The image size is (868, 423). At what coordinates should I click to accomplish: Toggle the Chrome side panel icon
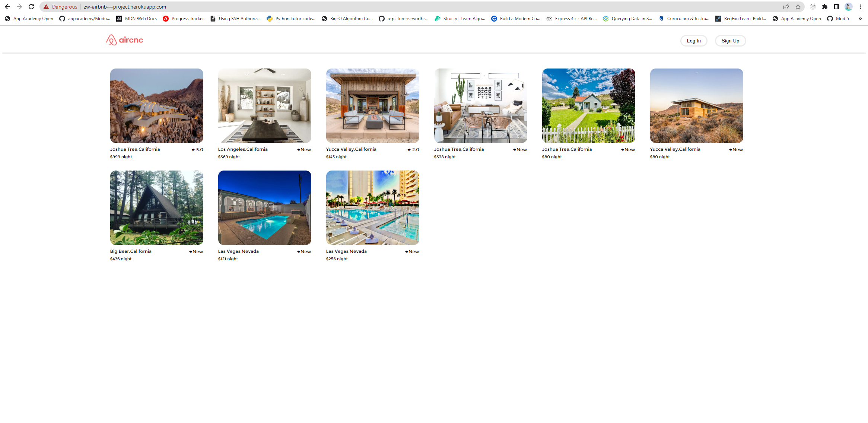pos(836,7)
